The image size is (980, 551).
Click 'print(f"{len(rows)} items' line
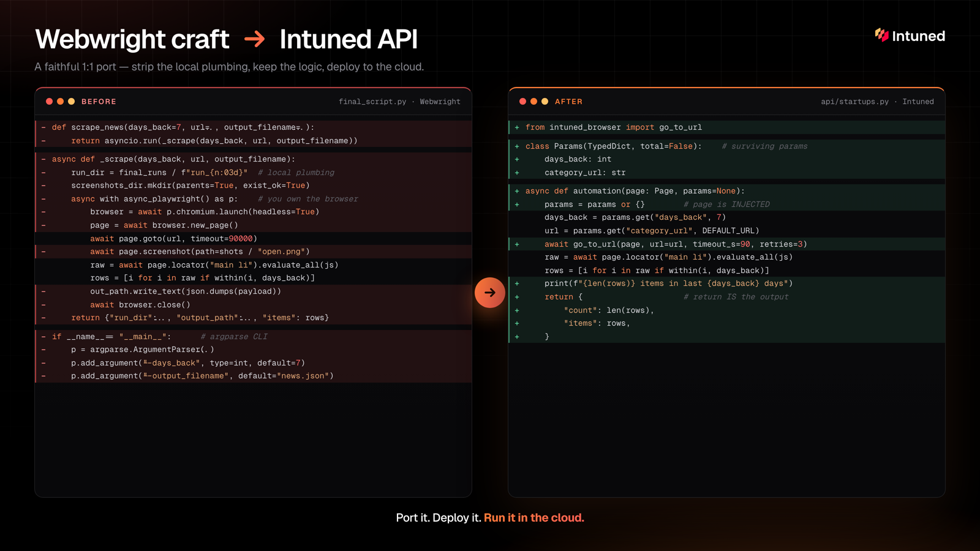[x=727, y=283]
